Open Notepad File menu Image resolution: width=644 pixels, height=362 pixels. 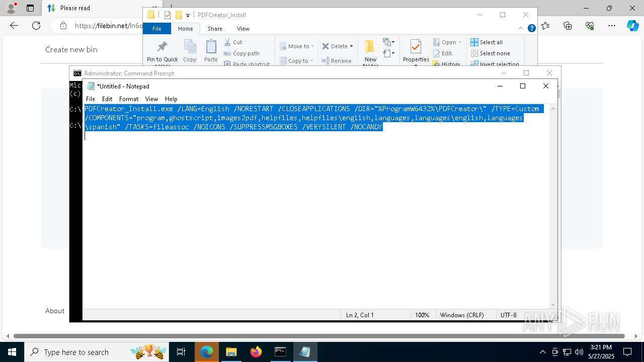pos(91,99)
